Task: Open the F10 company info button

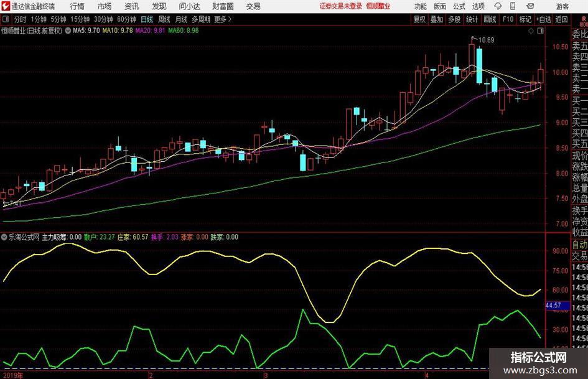Action: [x=508, y=19]
